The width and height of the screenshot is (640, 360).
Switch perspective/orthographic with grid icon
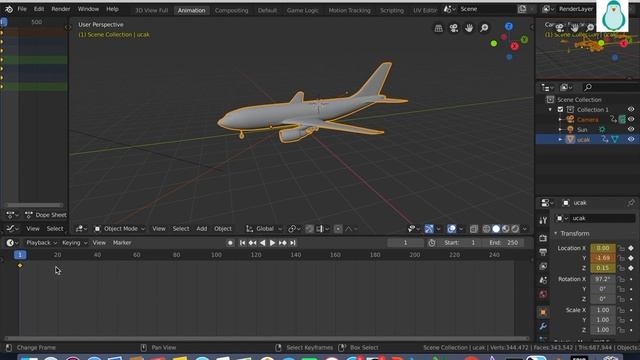438,28
